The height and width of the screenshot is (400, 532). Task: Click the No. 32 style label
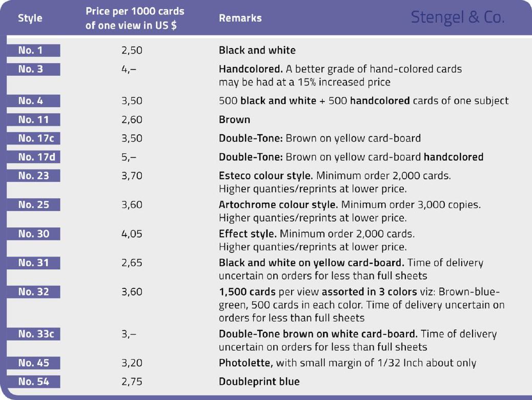point(33,292)
